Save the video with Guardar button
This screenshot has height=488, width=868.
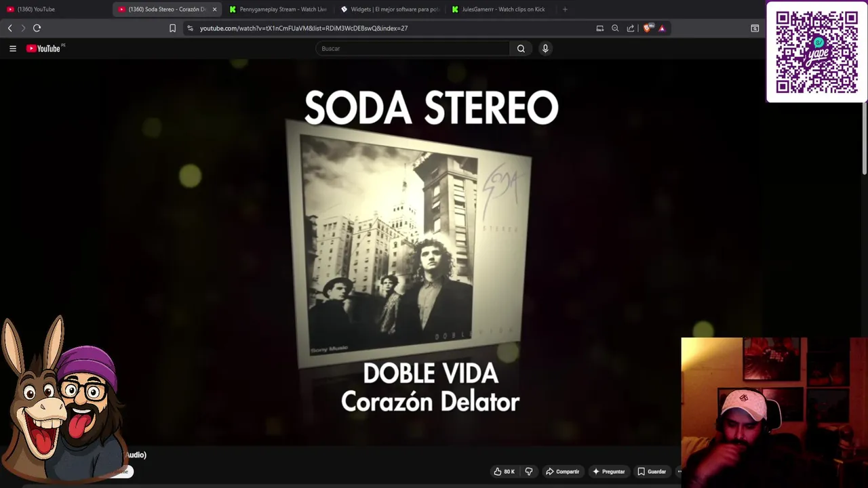tap(652, 472)
